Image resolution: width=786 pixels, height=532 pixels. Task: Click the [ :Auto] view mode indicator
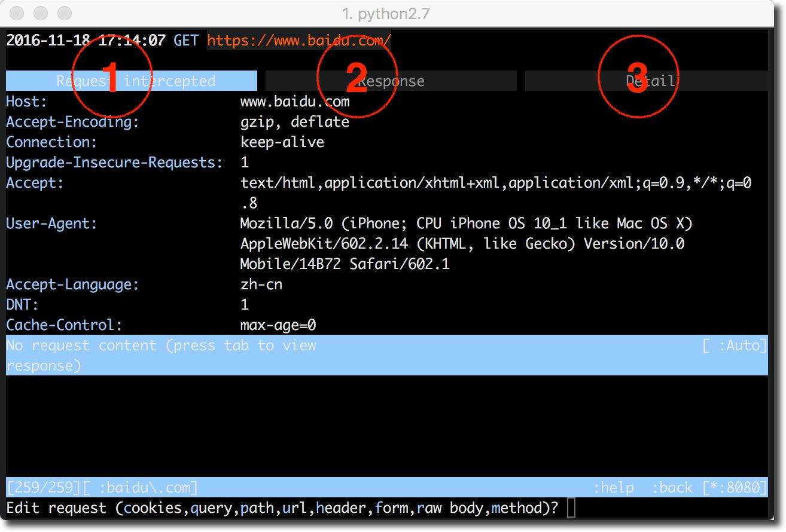point(735,346)
